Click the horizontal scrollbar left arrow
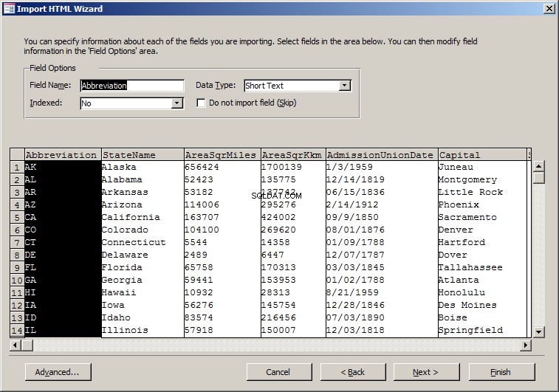The height and width of the screenshot is (392, 559). (16, 345)
